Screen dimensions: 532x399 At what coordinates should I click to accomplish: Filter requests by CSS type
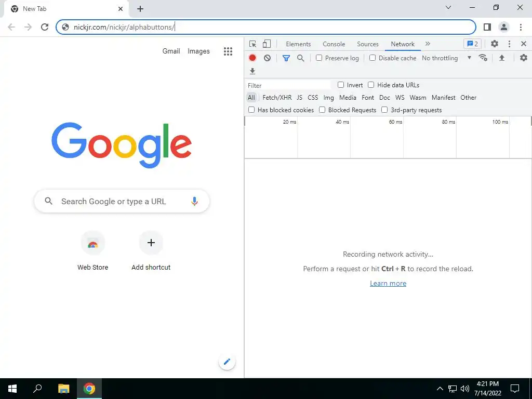coord(313,97)
